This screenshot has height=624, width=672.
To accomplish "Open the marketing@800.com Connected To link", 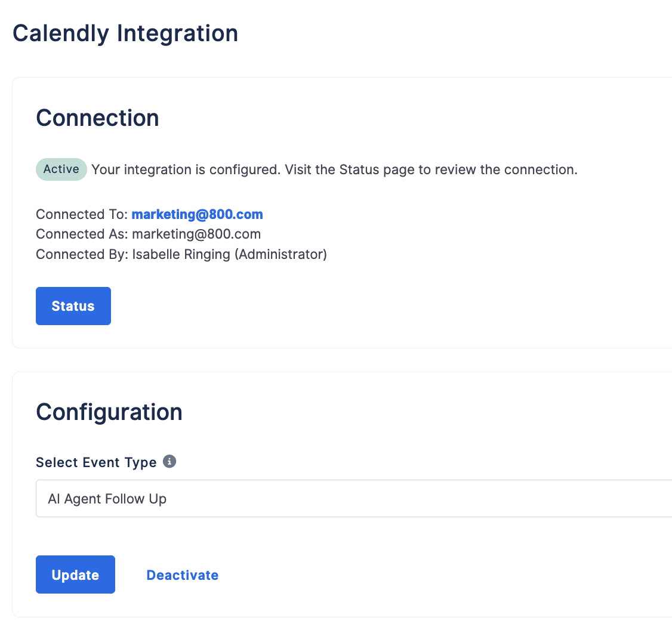I will [x=197, y=214].
